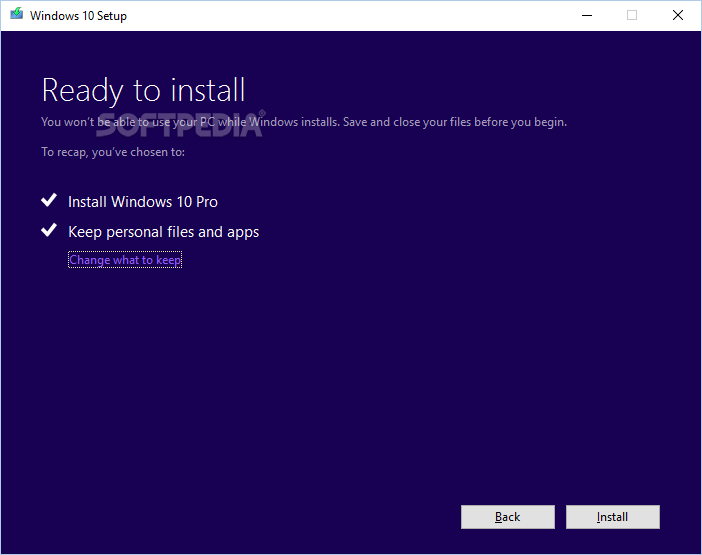702x555 pixels.
Task: Click the checkmark beside Install Windows 10 Pro
Action: pos(49,200)
